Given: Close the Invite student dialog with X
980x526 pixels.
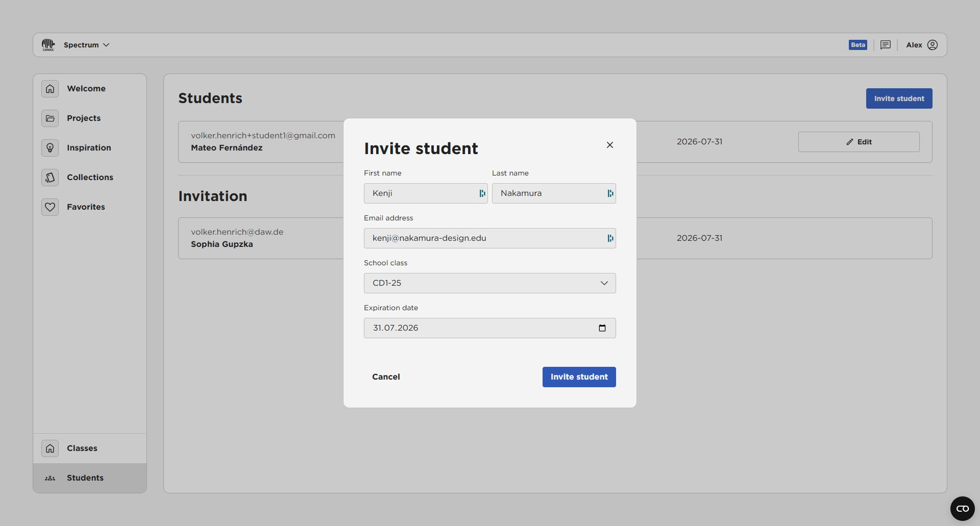Looking at the screenshot, I should pos(610,145).
